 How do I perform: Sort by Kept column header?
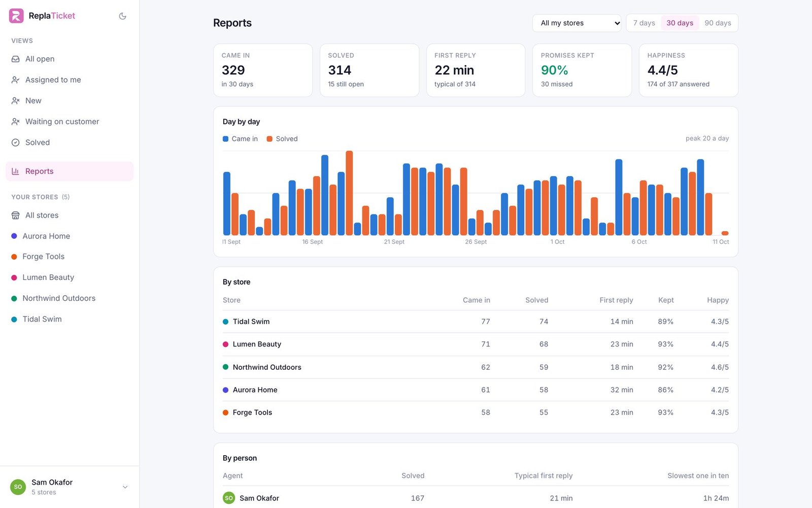(666, 300)
